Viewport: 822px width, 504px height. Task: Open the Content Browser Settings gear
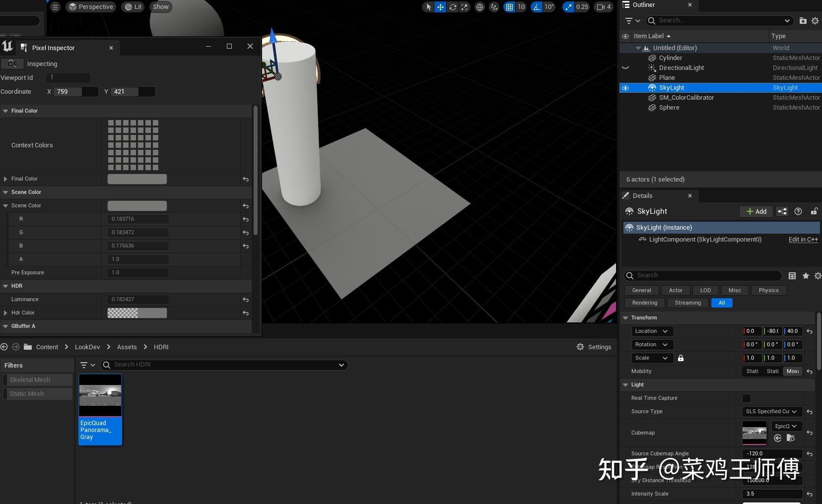pos(581,347)
